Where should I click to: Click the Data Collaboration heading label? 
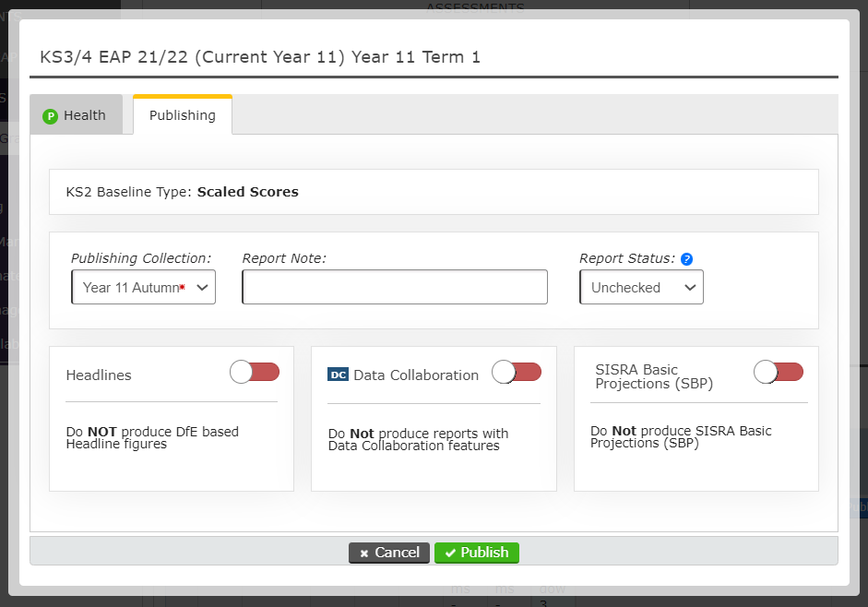coord(416,375)
